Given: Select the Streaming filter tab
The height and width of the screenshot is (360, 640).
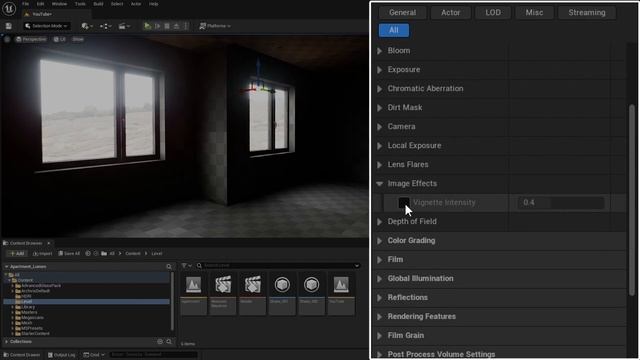Looking at the screenshot, I should click(x=587, y=12).
